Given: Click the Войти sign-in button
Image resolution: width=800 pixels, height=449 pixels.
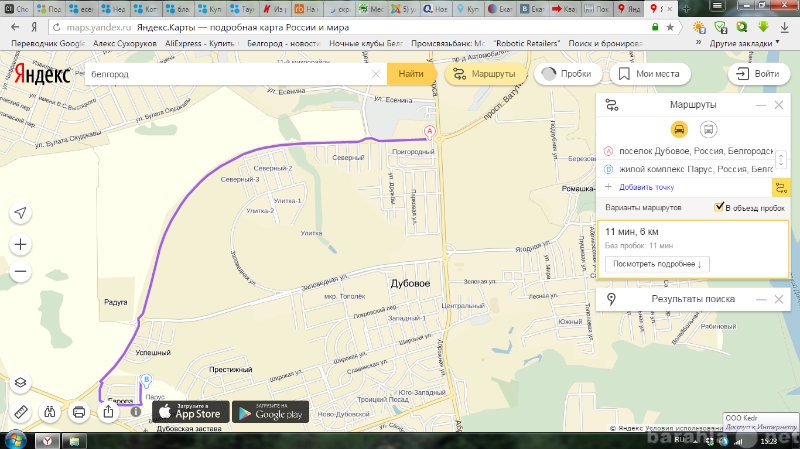Looking at the screenshot, I should pyautogui.click(x=758, y=74).
